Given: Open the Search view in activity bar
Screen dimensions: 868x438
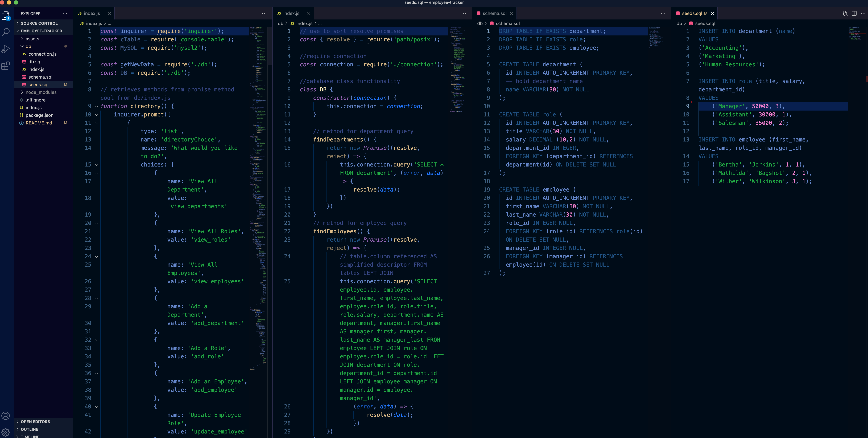Looking at the screenshot, I should (6, 32).
